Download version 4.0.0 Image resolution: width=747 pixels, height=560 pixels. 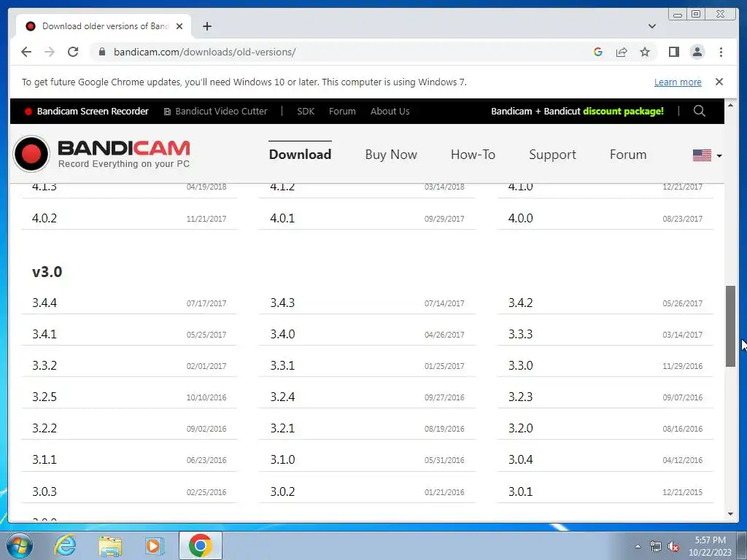coord(605,218)
